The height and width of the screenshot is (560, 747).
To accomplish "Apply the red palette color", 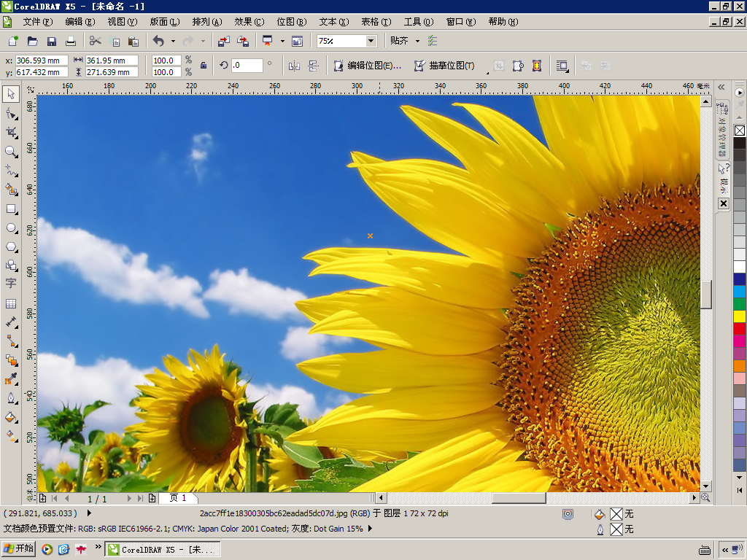I will click(x=740, y=329).
